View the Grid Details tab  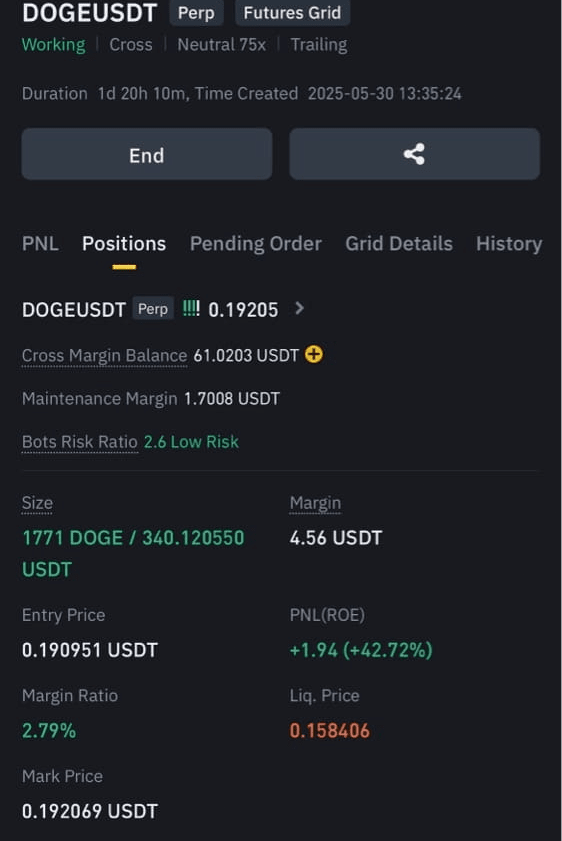tap(399, 244)
